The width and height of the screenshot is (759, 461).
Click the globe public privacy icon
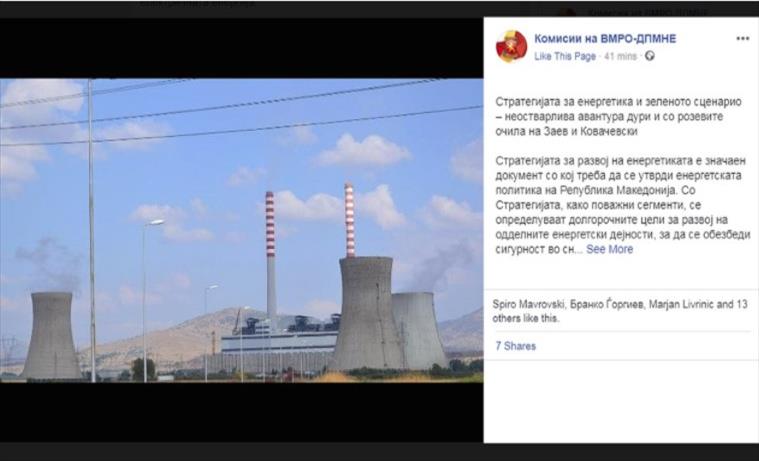650,56
